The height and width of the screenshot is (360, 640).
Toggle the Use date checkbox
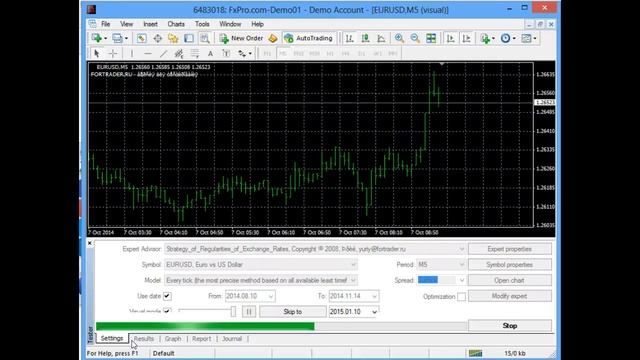[x=167, y=296]
